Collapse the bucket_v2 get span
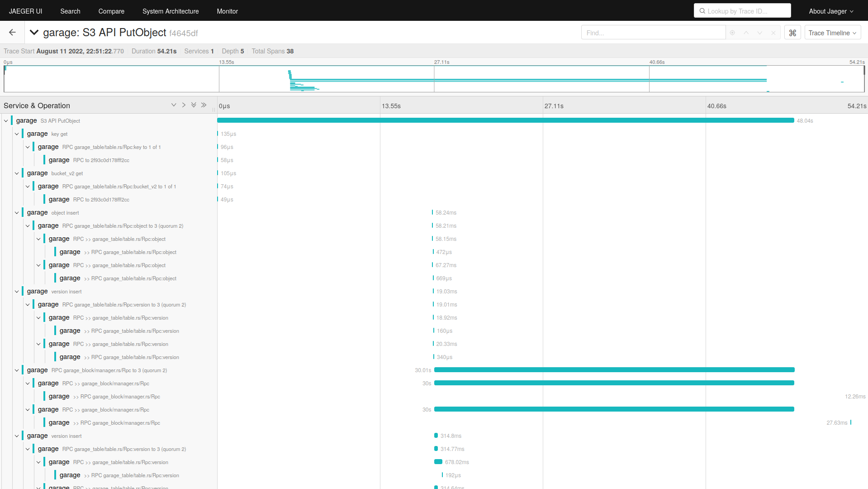The width and height of the screenshot is (868, 489). [x=17, y=173]
